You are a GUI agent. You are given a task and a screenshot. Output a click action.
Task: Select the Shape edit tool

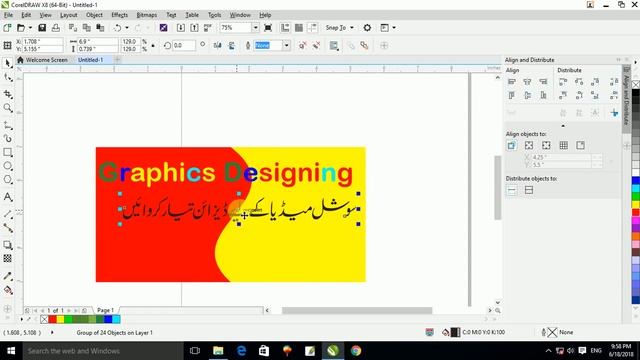(8, 78)
